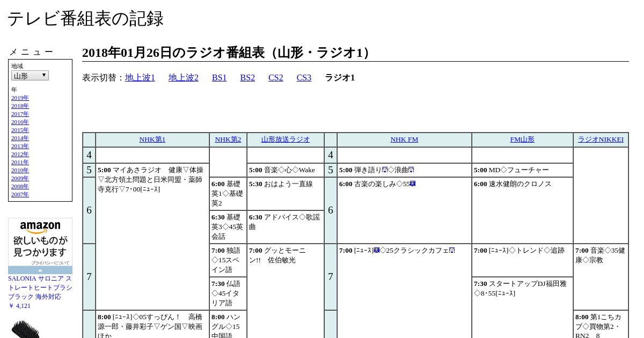
Task: Open the 2009年 archive link
Action: [20, 179]
